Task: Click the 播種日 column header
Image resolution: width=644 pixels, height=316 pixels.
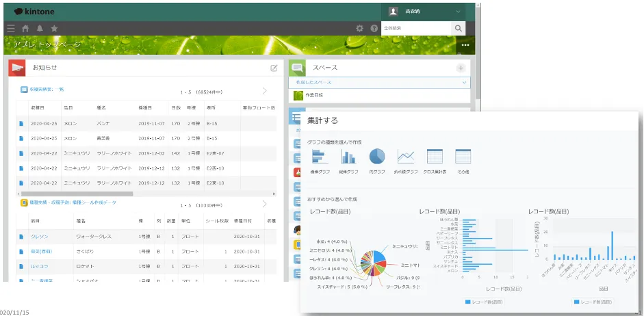Action: pos(145,108)
